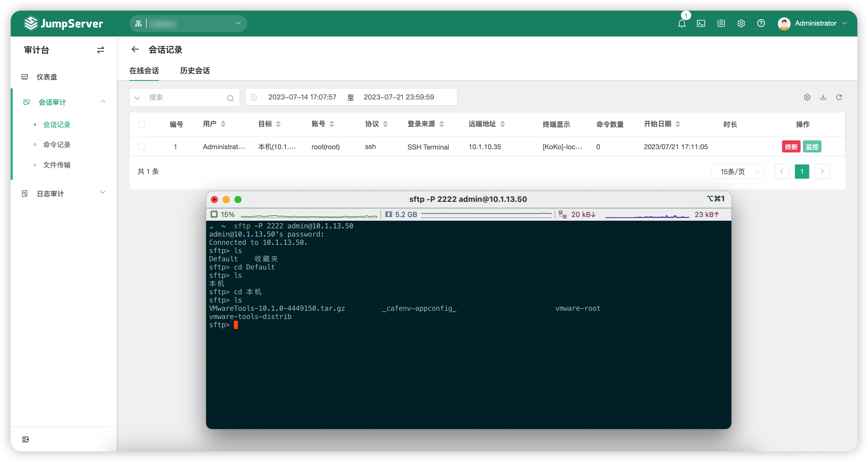Screen dimensions: 868x462
Task: Refresh the session list with the reload icon
Action: click(839, 97)
